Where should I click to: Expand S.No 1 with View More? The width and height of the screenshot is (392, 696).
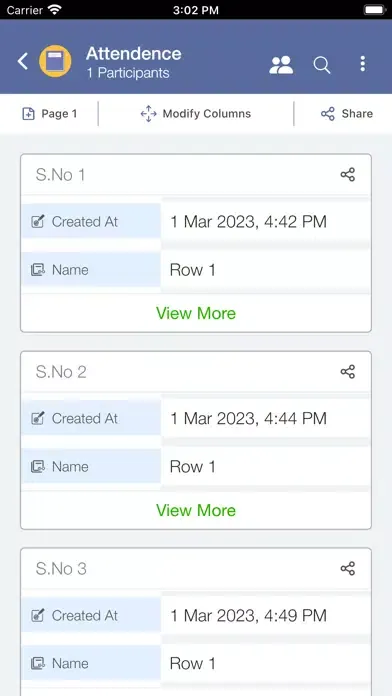click(196, 313)
